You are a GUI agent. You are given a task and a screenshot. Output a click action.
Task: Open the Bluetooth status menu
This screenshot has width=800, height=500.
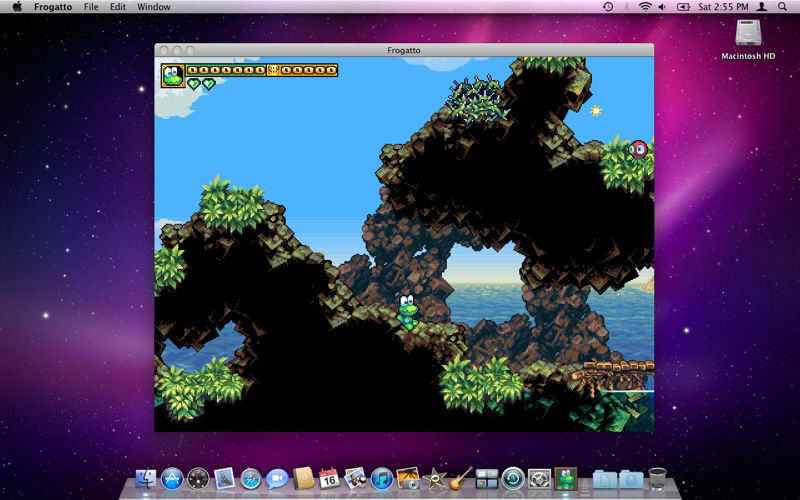click(627, 7)
